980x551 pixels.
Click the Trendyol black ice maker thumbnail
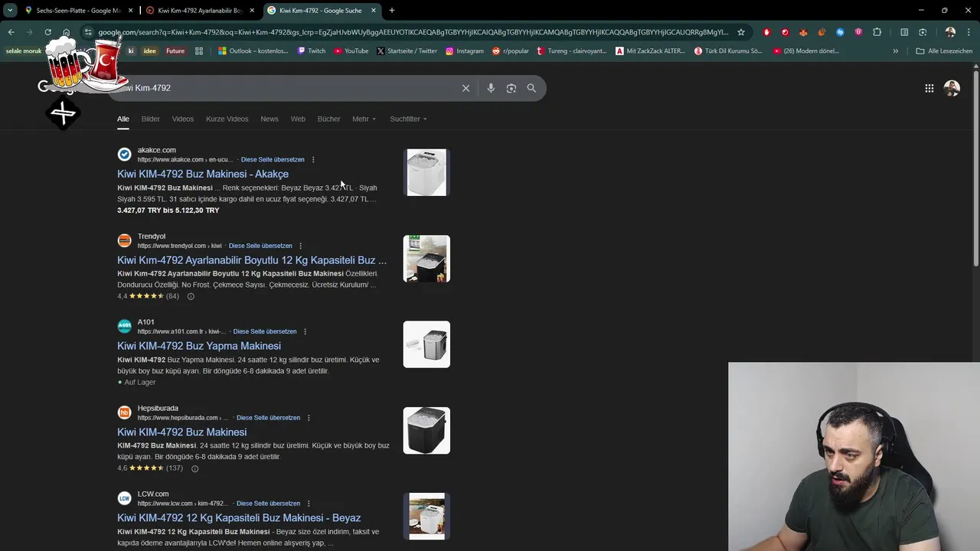pos(426,259)
